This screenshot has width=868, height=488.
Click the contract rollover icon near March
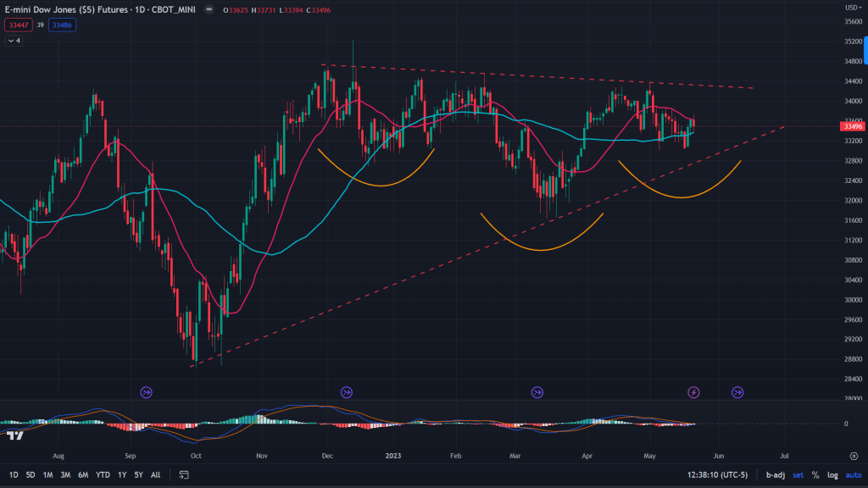coord(537,392)
